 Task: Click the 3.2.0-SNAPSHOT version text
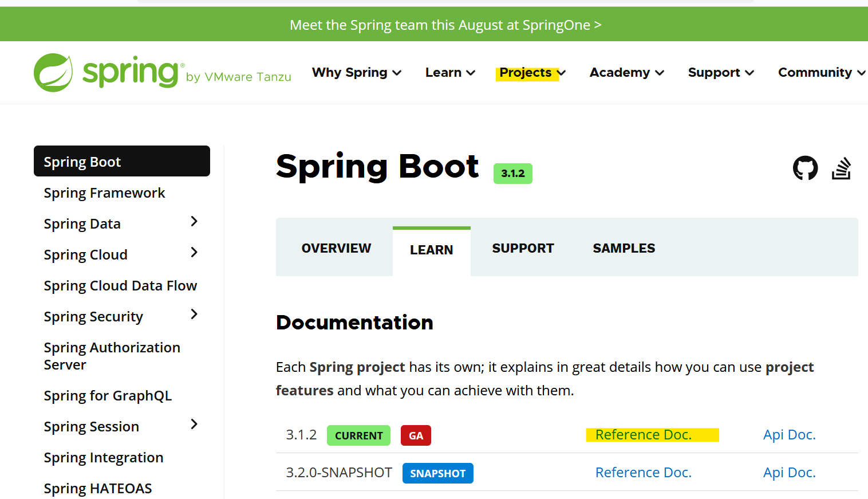pyautogui.click(x=339, y=473)
